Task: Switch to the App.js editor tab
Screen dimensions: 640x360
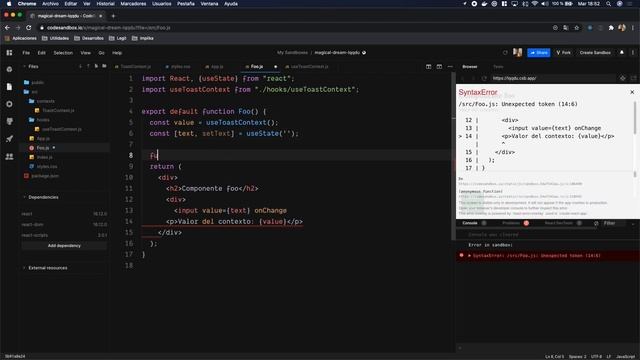Action: click(214, 67)
